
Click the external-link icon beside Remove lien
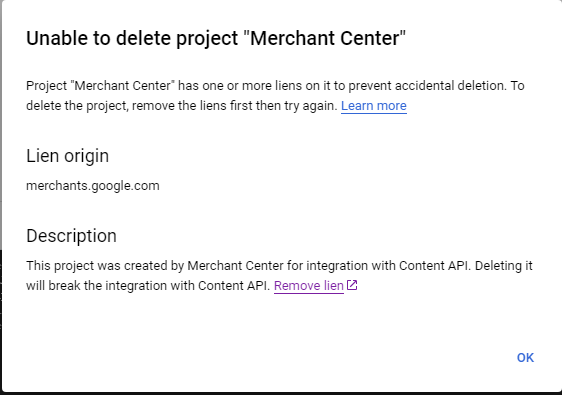(x=352, y=285)
